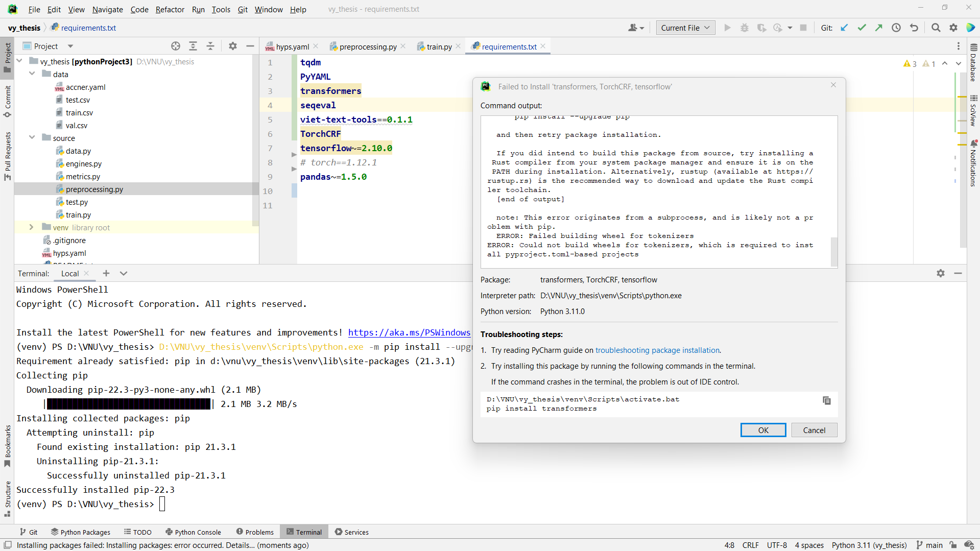Push changes using the Git push arrow
Screen dimensions: 980x551
pyautogui.click(x=879, y=28)
